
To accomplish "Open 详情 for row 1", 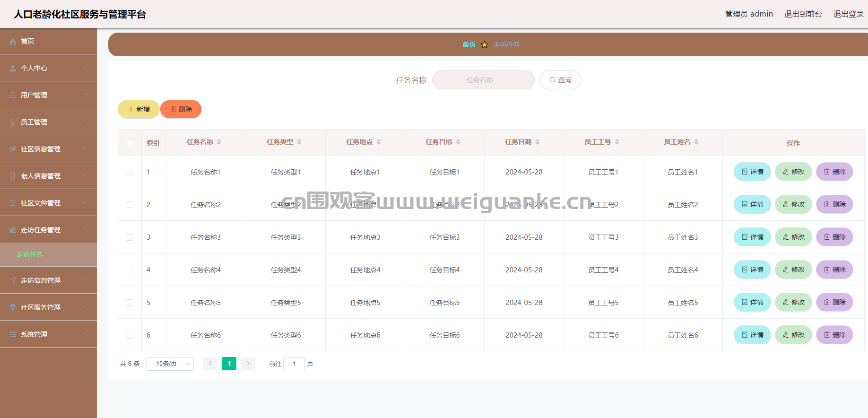I will click(752, 172).
